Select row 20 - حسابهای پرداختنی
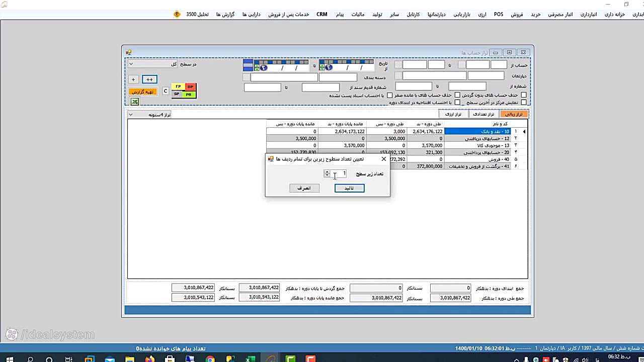Image resolution: width=644 pixels, height=362 pixels. (477, 152)
